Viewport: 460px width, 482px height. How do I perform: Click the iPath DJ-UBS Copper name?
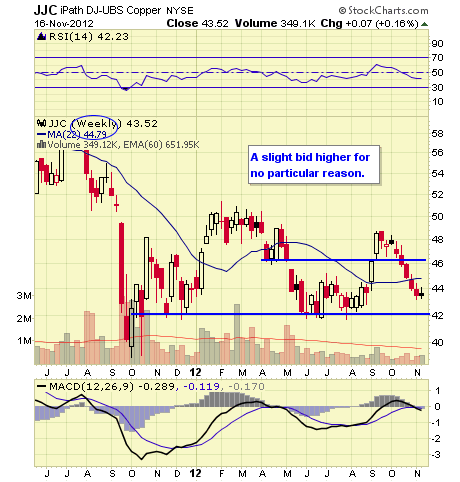[x=111, y=10]
